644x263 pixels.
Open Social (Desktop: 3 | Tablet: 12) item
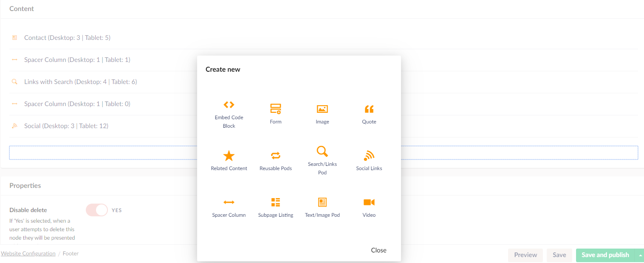pos(66,126)
